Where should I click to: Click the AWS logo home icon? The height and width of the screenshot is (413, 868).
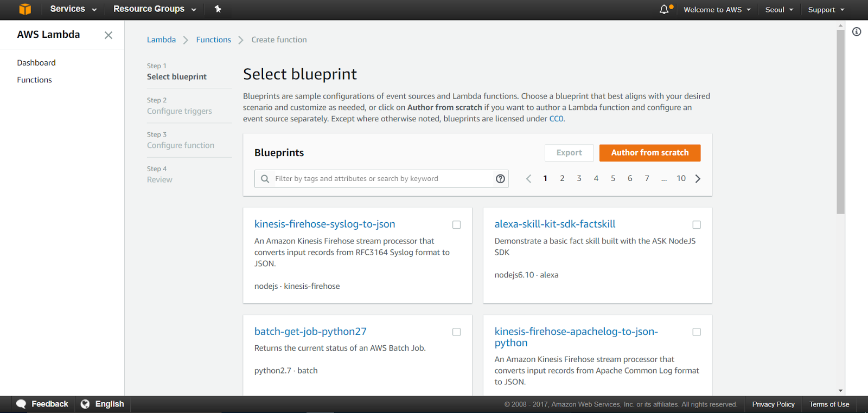pyautogui.click(x=25, y=9)
